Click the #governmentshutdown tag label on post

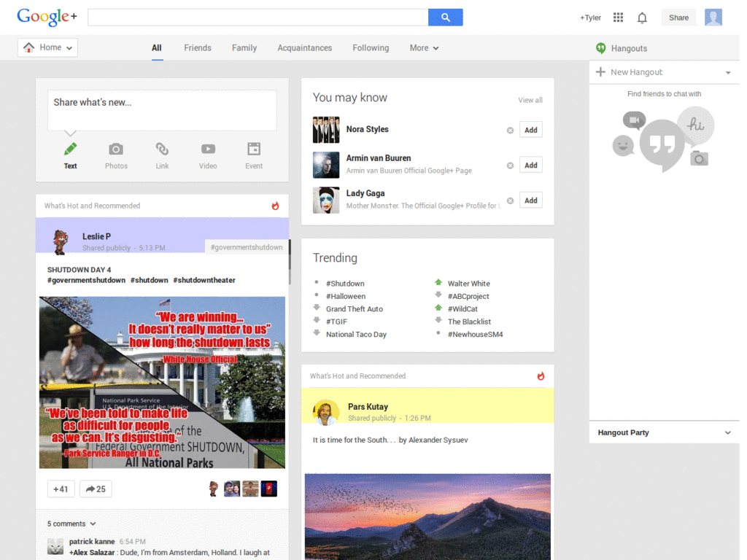pos(247,247)
